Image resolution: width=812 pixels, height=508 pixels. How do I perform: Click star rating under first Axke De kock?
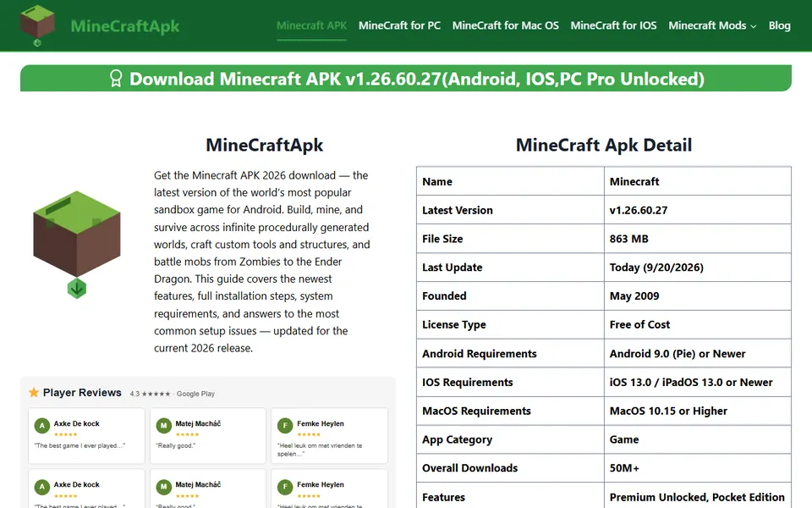point(65,434)
